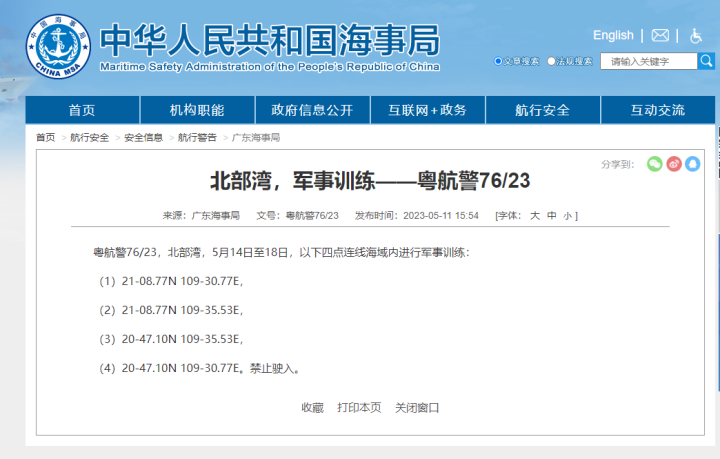
Task: Go to 首页 in breadcrumb
Action: (45, 137)
